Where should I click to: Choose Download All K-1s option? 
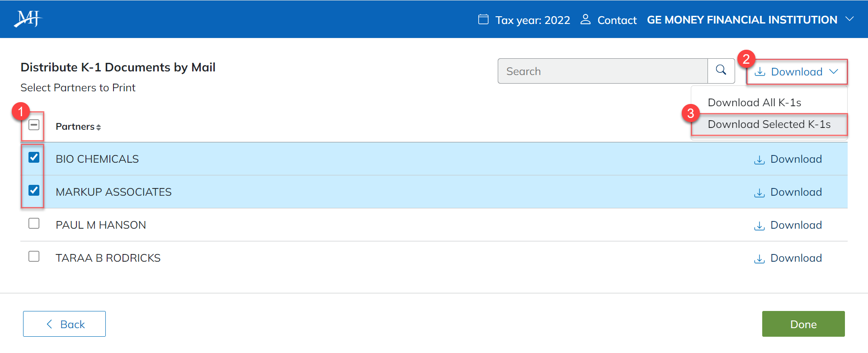[x=754, y=103]
